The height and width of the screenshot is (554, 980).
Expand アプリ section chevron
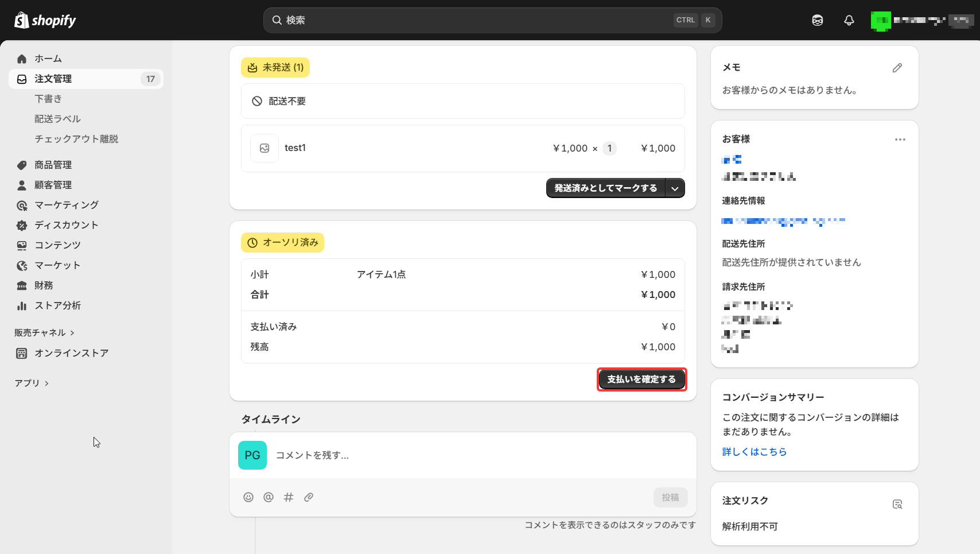coord(46,383)
